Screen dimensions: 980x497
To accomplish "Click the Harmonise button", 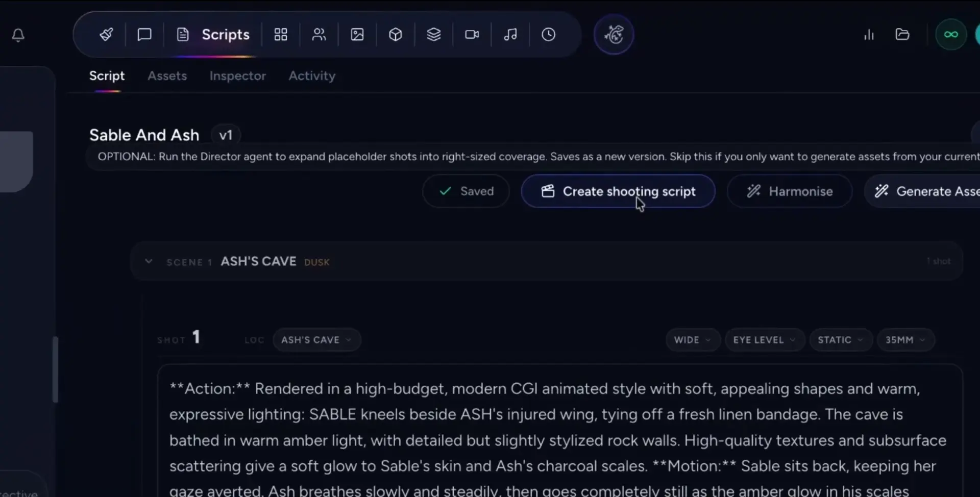I will (x=789, y=191).
